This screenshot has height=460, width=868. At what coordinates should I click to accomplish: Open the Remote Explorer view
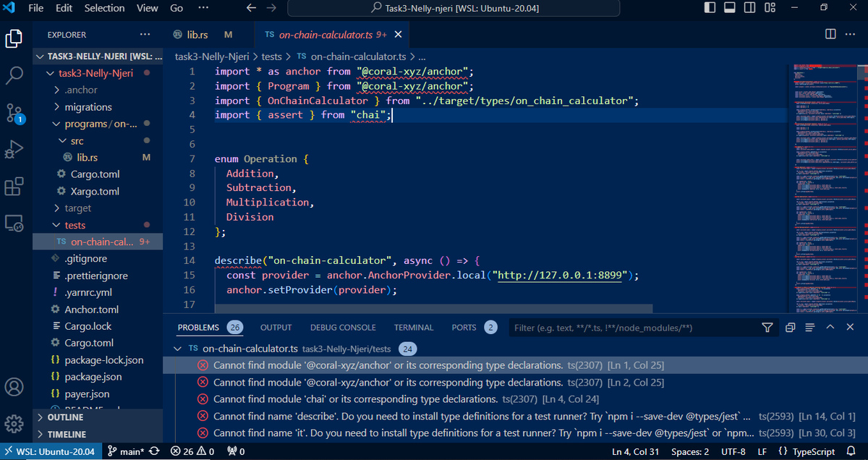(14, 223)
